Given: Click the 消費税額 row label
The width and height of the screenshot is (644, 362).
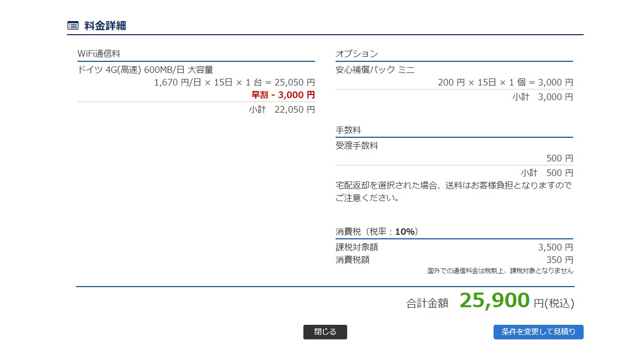Looking at the screenshot, I should (352, 260).
